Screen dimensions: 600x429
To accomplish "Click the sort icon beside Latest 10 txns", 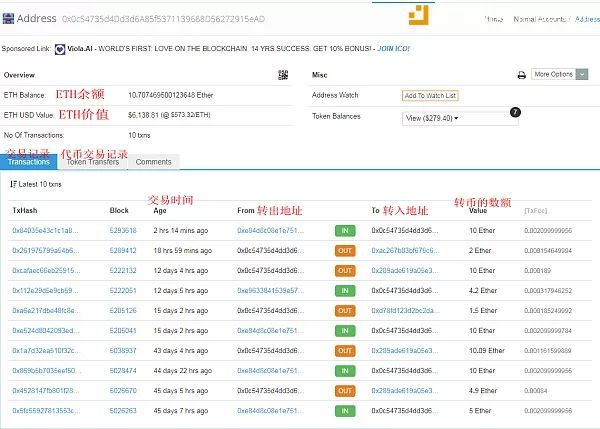I will (13, 184).
